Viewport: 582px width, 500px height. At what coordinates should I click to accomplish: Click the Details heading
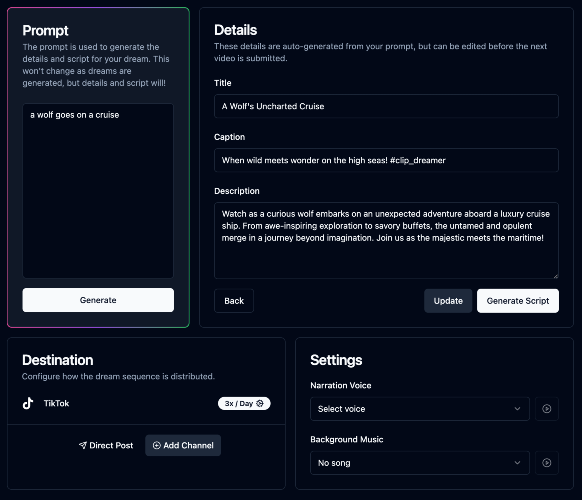click(x=235, y=30)
